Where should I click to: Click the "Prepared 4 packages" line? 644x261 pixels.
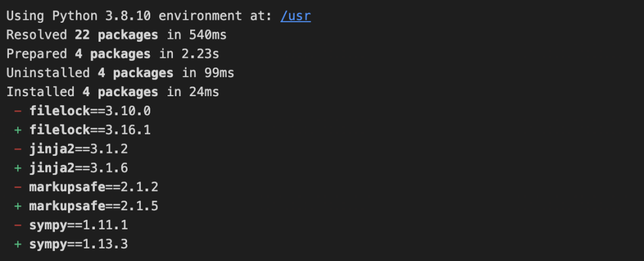click(x=113, y=54)
